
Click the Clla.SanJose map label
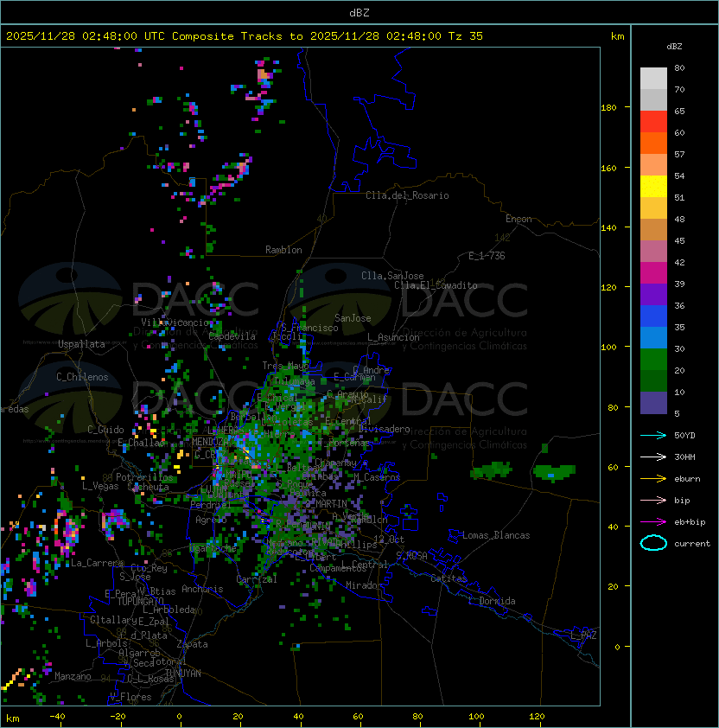(392, 276)
